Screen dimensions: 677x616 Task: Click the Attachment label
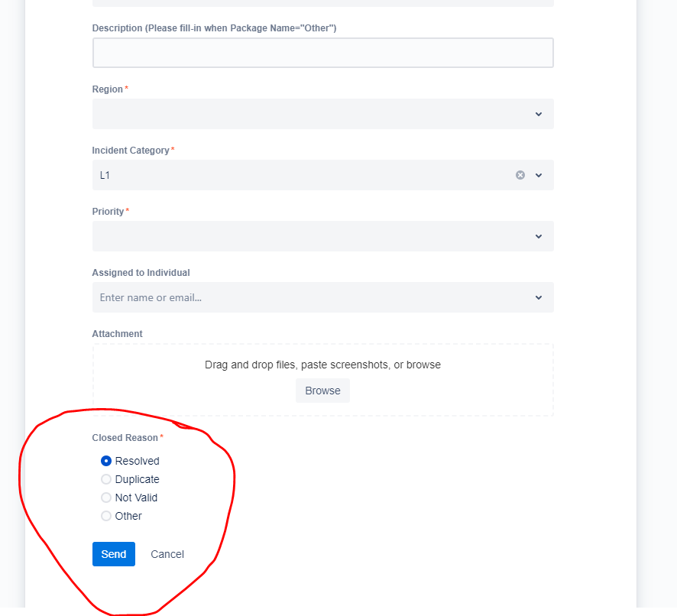point(117,334)
